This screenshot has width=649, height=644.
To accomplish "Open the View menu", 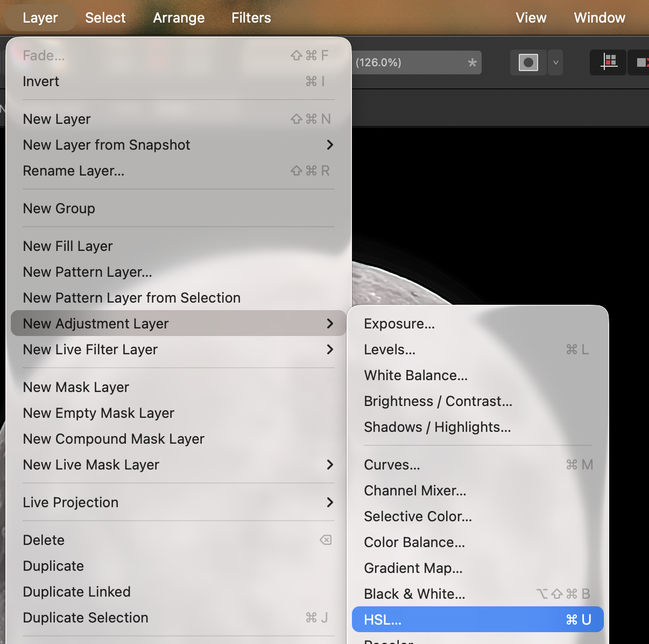I will (531, 18).
